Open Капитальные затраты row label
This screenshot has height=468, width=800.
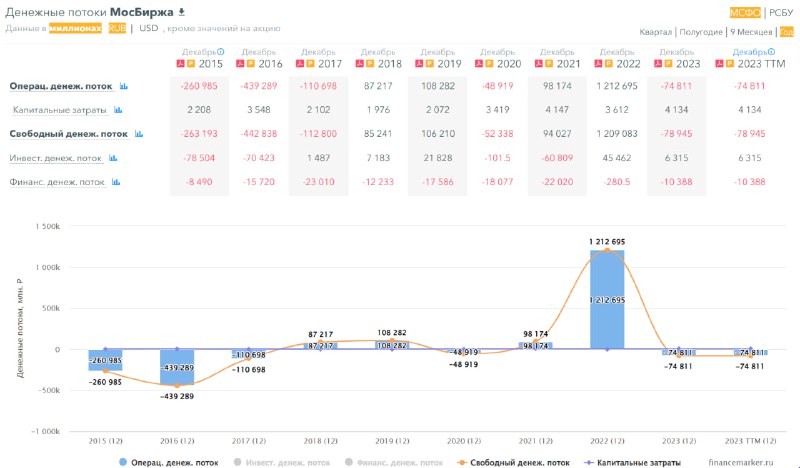pyautogui.click(x=60, y=110)
